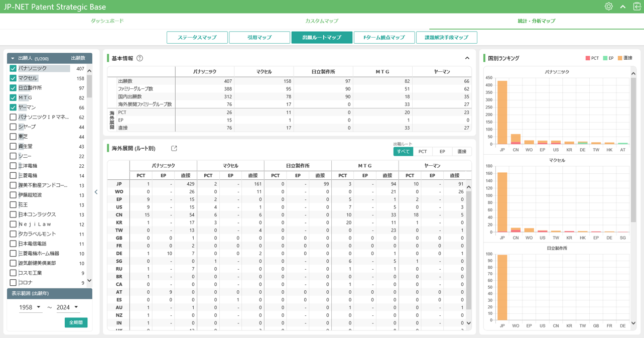
Task: Click the JP row label in route table
Action: pos(119,184)
